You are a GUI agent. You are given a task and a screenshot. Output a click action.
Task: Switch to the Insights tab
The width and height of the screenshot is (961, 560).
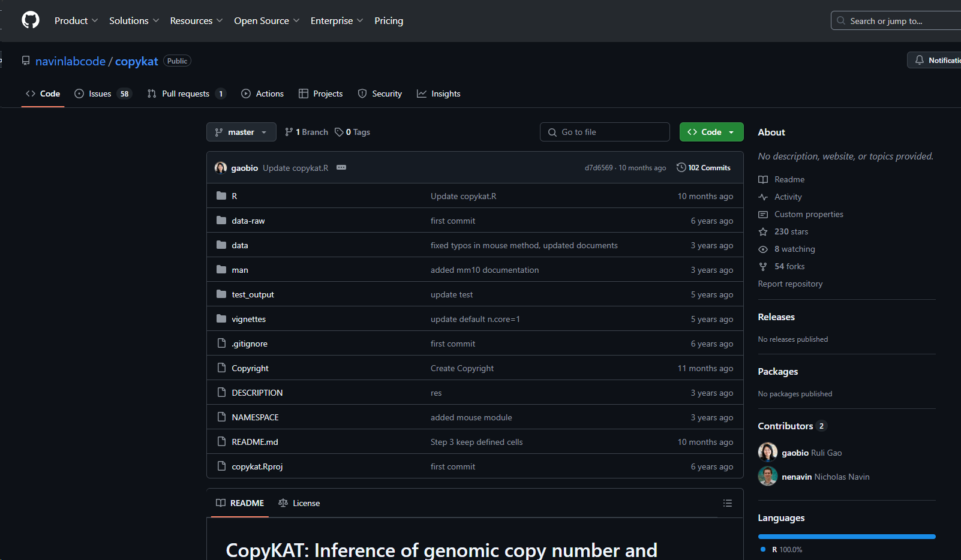(439, 94)
